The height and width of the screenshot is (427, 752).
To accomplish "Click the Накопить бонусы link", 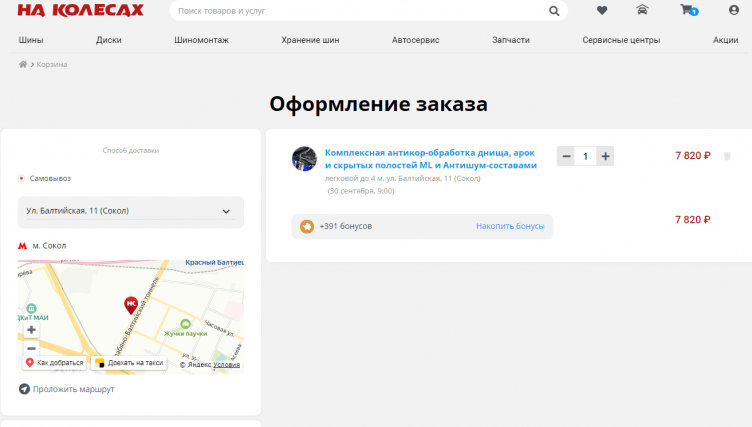I will [x=510, y=226].
